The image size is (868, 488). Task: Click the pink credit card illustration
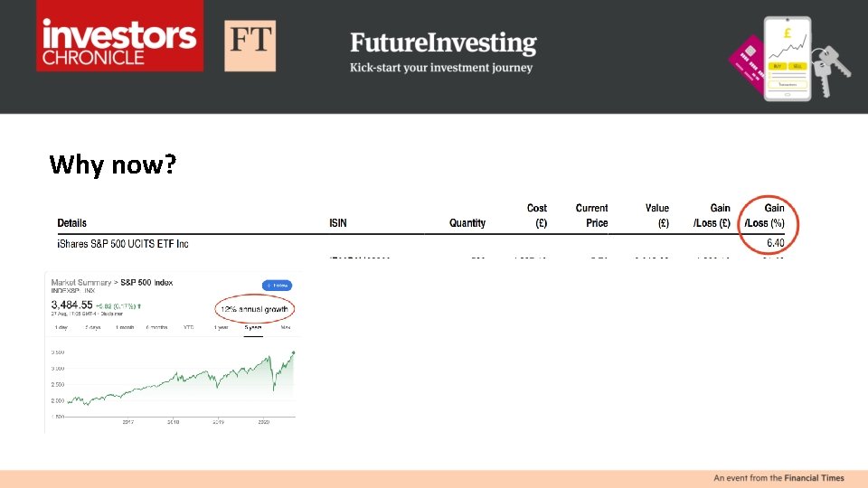[x=748, y=62]
